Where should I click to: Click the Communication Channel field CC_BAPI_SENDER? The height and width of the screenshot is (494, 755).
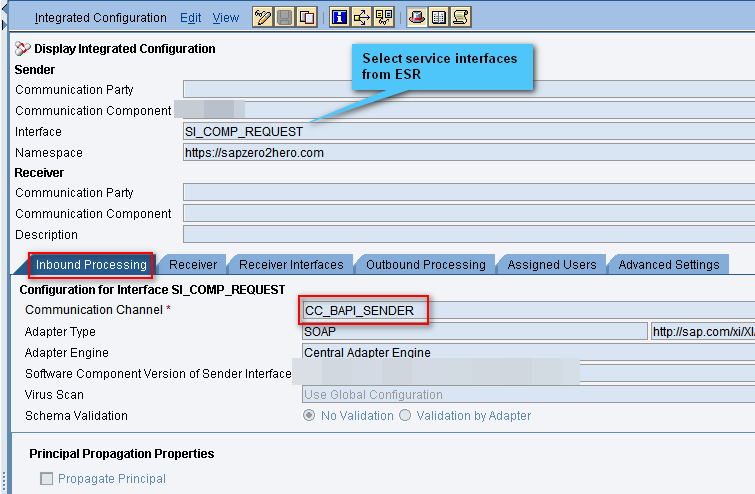point(365,311)
